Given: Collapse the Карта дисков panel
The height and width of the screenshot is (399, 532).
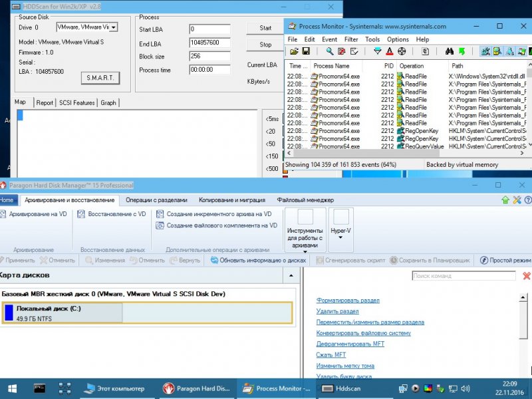Looking at the screenshot, I should pyautogui.click(x=291, y=275).
